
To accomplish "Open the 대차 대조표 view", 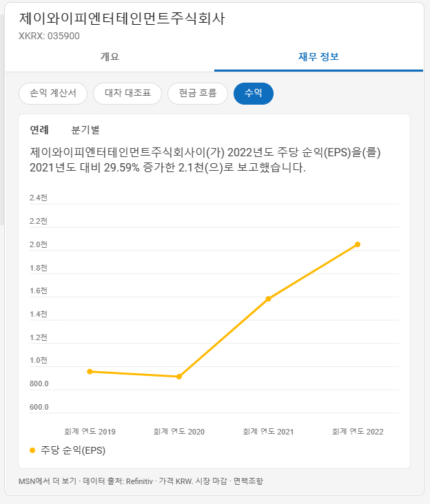I will (127, 94).
